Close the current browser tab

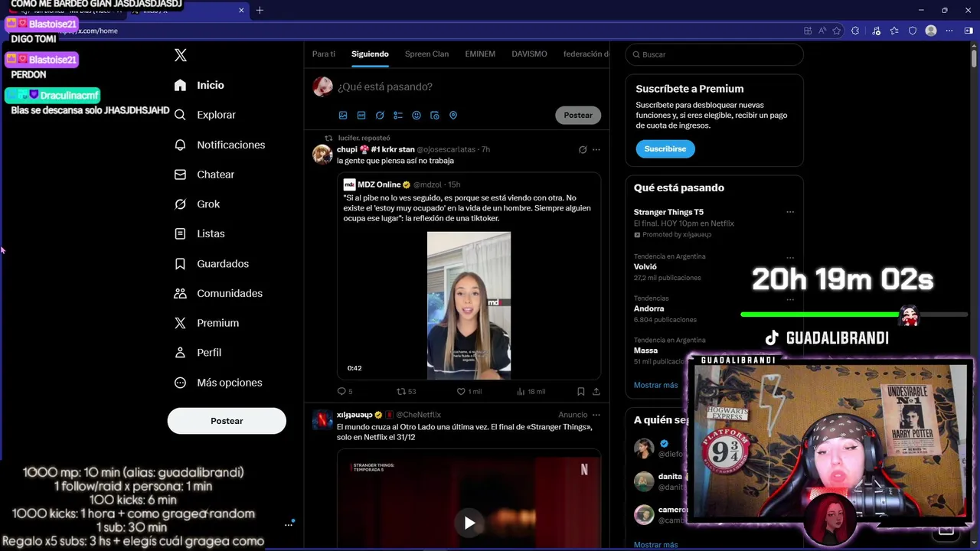(x=241, y=10)
